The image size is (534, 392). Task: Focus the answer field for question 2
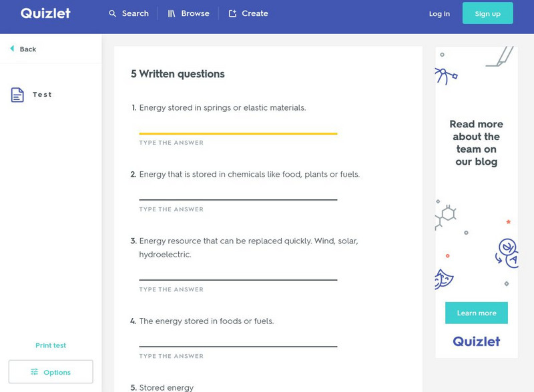tap(238, 192)
